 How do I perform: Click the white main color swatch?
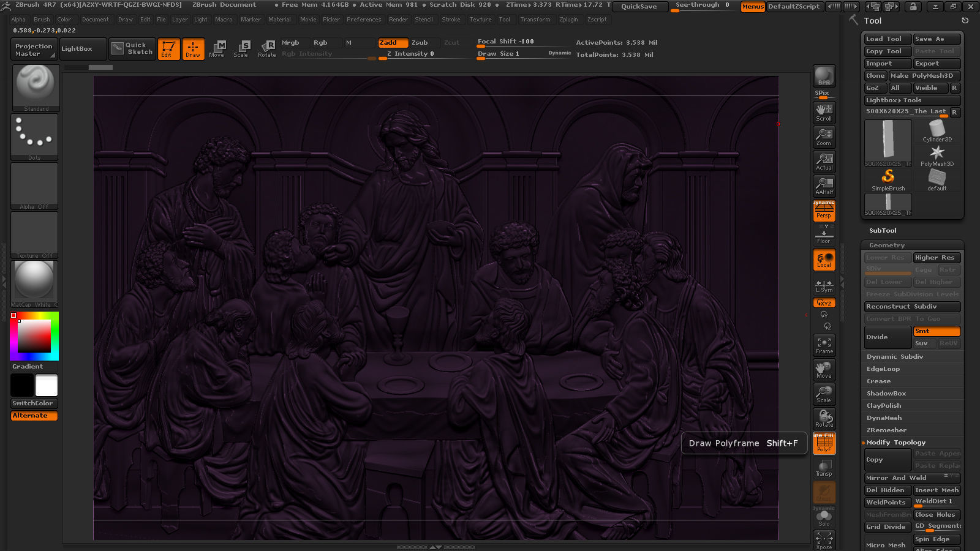pos(47,386)
